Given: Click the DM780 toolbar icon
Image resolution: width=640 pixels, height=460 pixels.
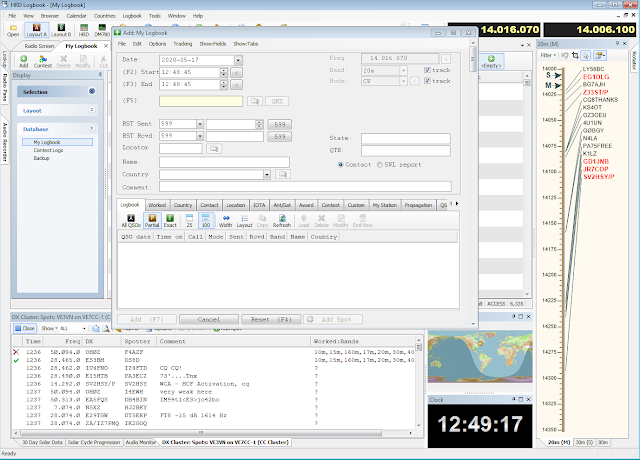Looking at the screenshot, I should [x=102, y=31].
